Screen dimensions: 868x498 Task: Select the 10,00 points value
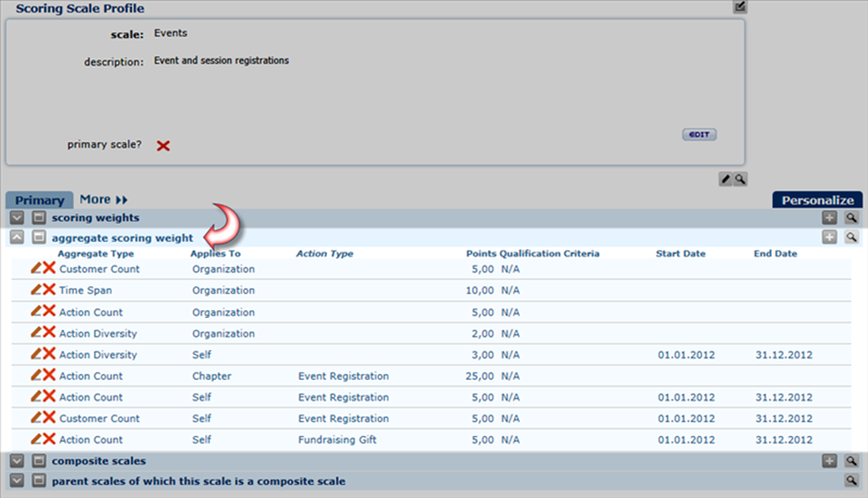(479, 290)
